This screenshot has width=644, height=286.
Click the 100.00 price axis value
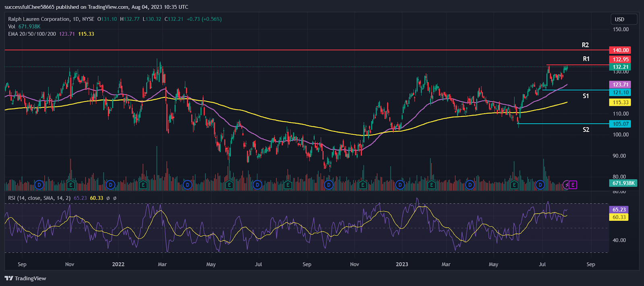[x=621, y=134]
